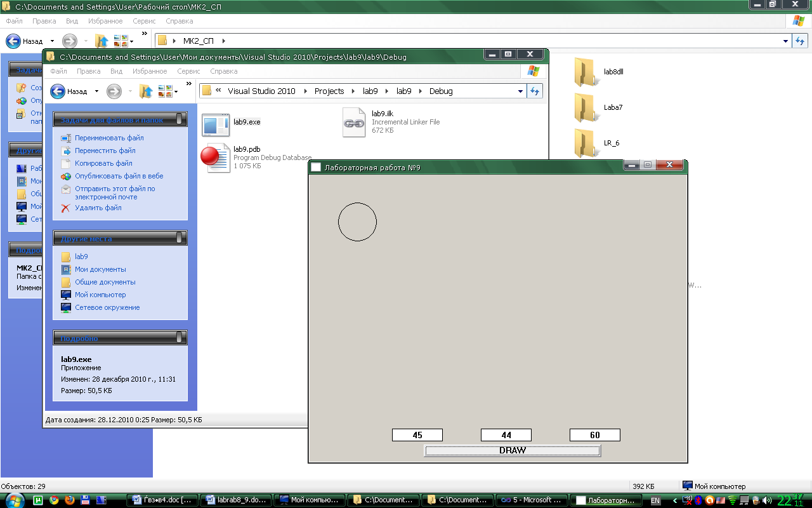
Task: Click the Visual Studio 2010 breadcrumb segment
Action: coord(261,91)
